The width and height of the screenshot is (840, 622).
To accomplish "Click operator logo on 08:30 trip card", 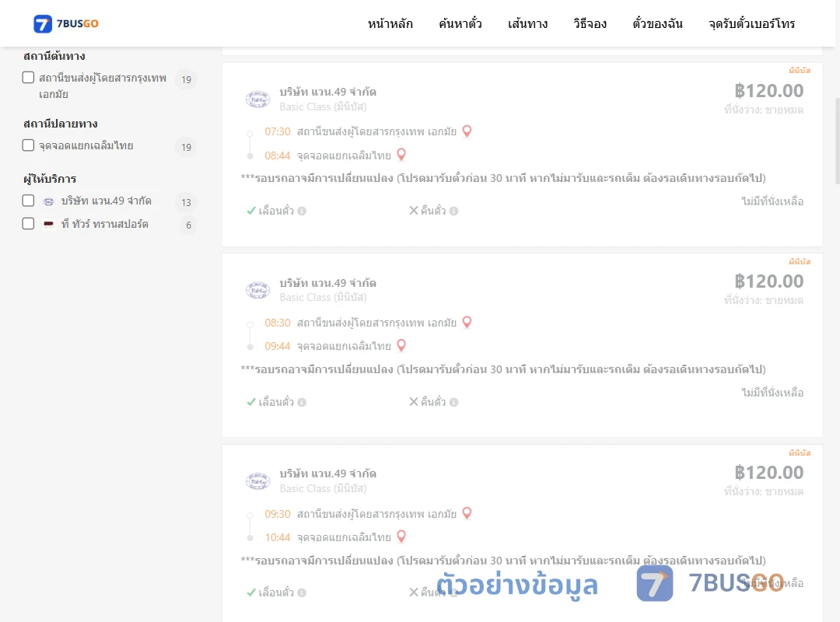I will pos(257,290).
